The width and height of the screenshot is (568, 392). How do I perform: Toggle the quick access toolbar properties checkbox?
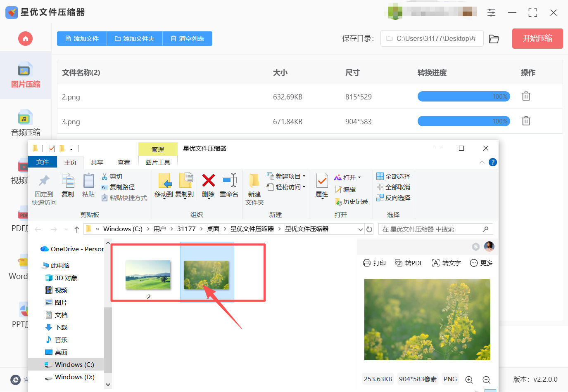(52, 149)
